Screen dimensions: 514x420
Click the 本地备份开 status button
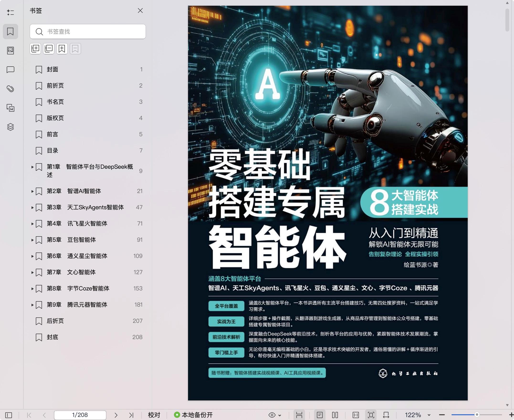click(193, 415)
